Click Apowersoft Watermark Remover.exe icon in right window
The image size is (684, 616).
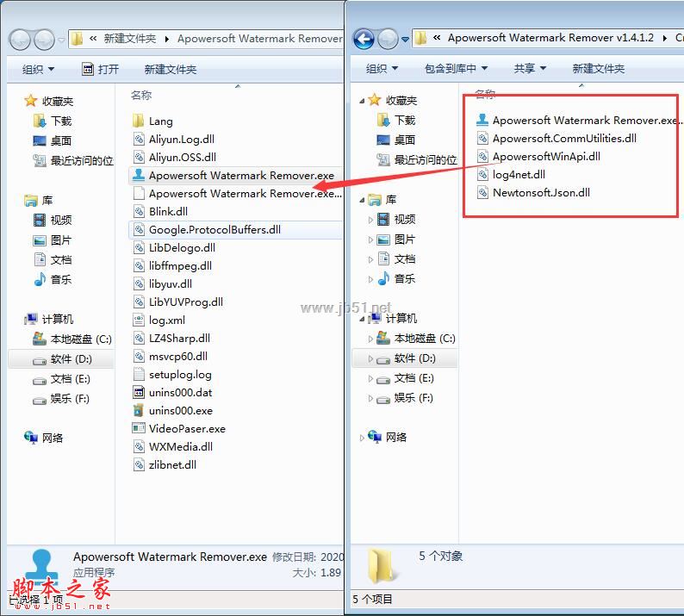point(482,120)
